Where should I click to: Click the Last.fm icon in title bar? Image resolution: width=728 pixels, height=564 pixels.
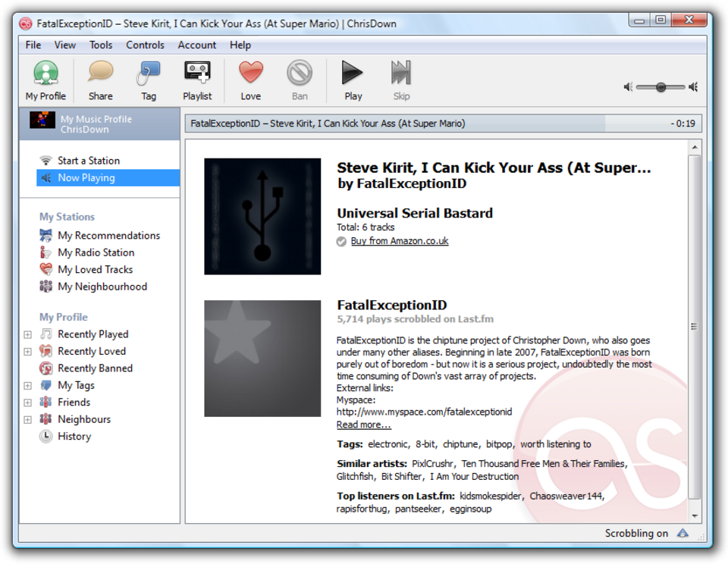[x=26, y=23]
